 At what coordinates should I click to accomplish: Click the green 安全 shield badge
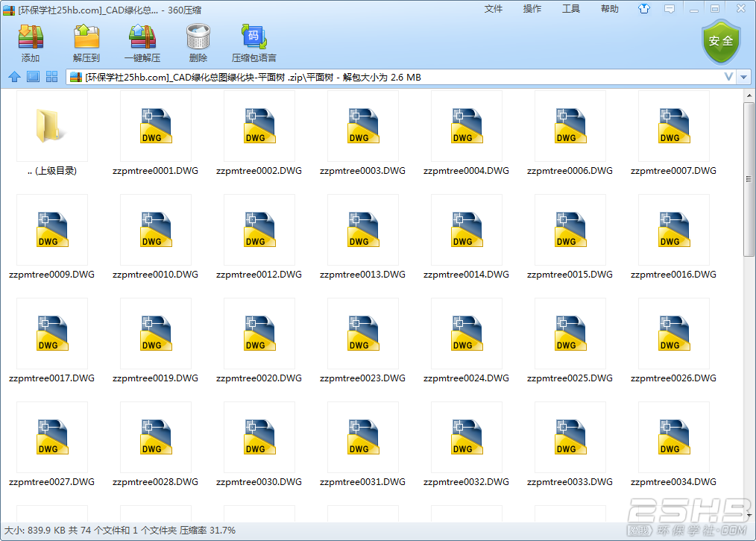(x=721, y=42)
